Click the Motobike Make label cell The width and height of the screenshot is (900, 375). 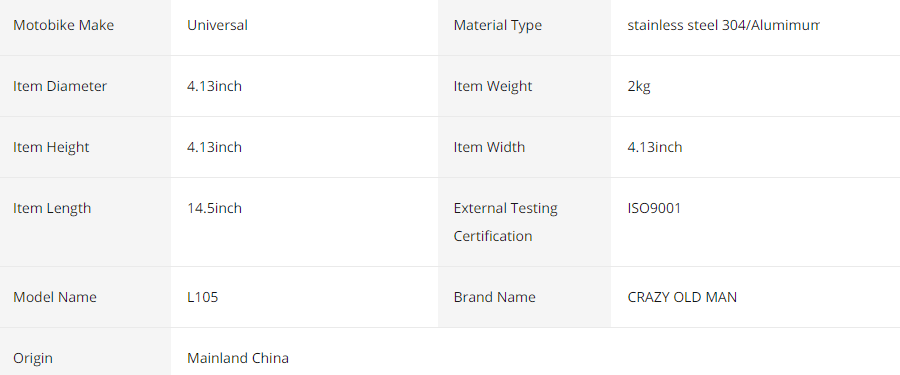(85, 26)
